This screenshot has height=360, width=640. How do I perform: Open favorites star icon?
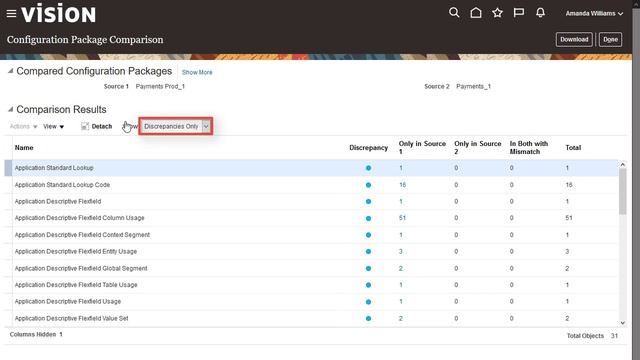point(497,13)
